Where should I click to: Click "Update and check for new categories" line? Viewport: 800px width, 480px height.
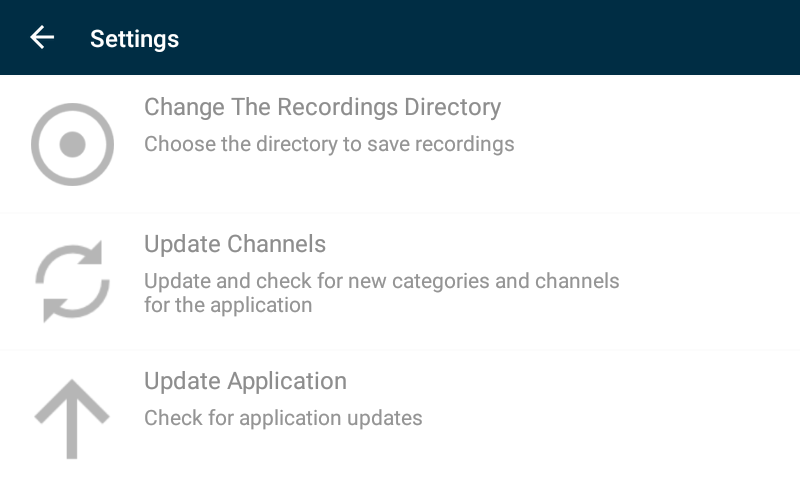pyautogui.click(x=381, y=281)
